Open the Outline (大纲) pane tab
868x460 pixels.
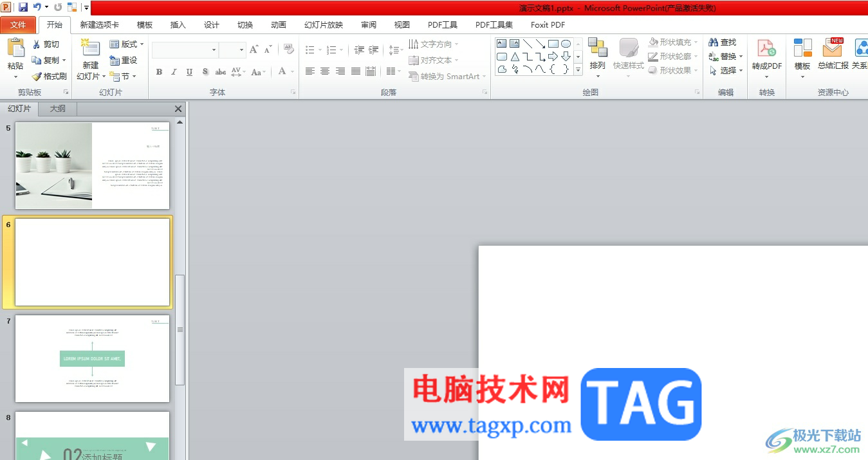57,109
